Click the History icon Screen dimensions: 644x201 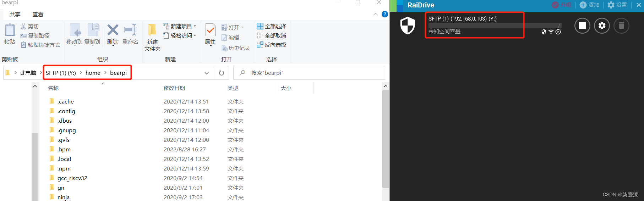[224, 48]
